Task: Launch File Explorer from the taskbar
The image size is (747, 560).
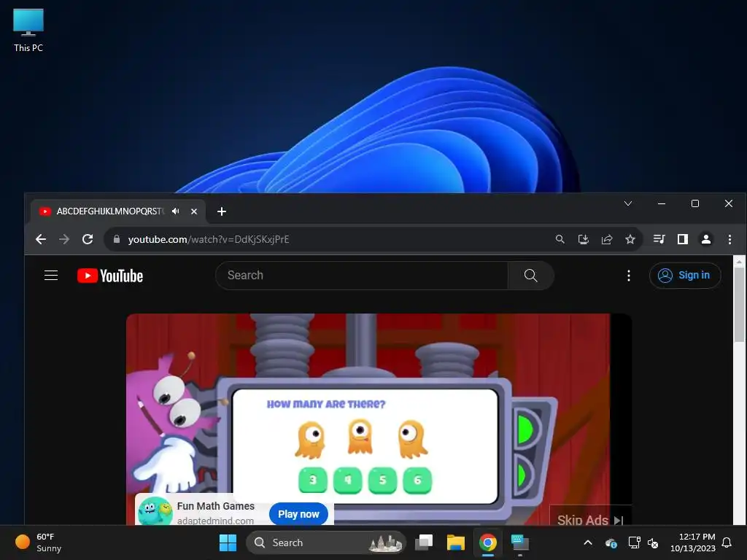Action: pyautogui.click(x=455, y=542)
